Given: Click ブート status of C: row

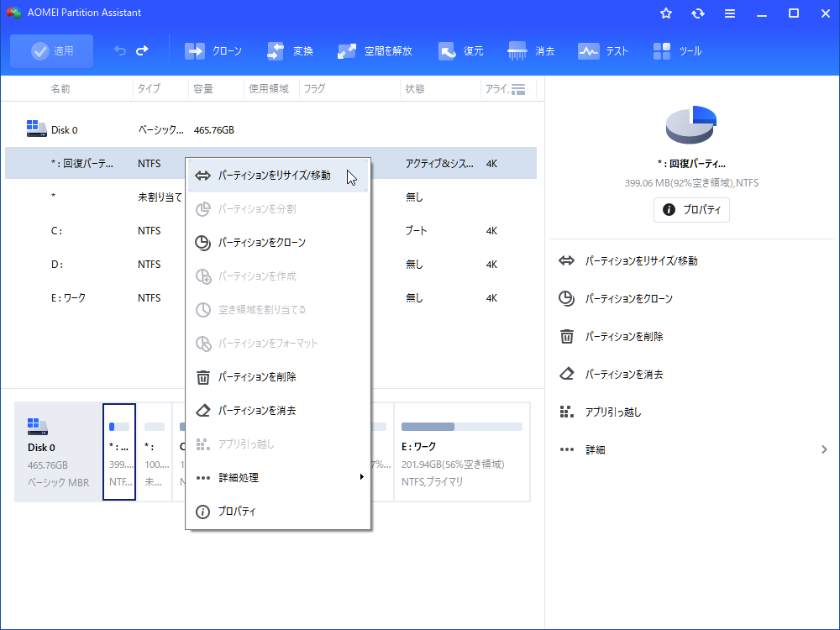Looking at the screenshot, I should pyautogui.click(x=417, y=231).
